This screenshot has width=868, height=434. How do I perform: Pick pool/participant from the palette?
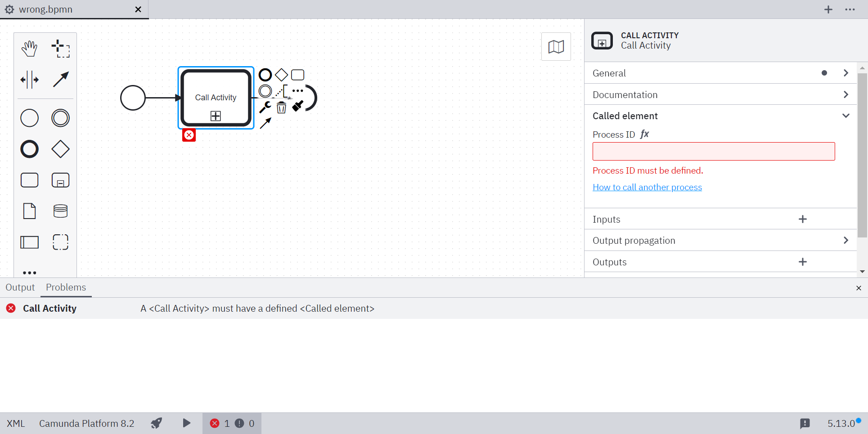tap(30, 242)
